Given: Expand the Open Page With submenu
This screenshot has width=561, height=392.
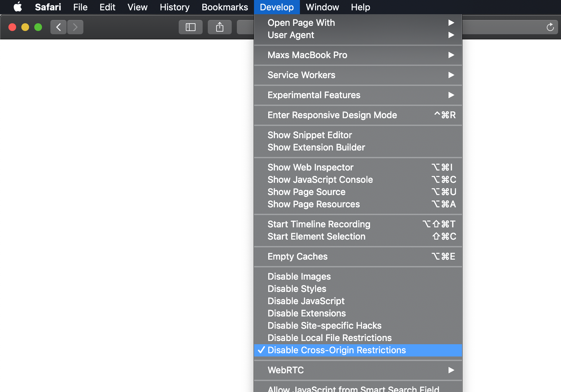Looking at the screenshot, I should point(358,23).
